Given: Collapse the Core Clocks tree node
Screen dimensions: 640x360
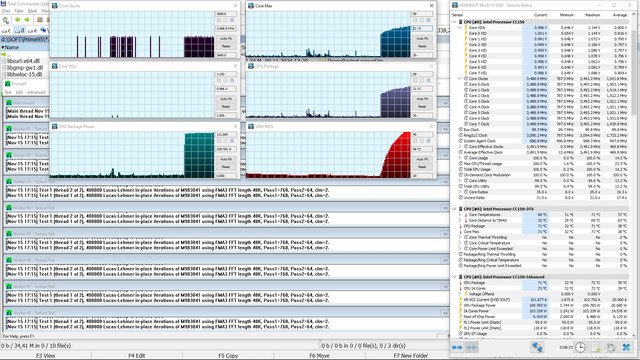Looking at the screenshot, I should pos(460,78).
